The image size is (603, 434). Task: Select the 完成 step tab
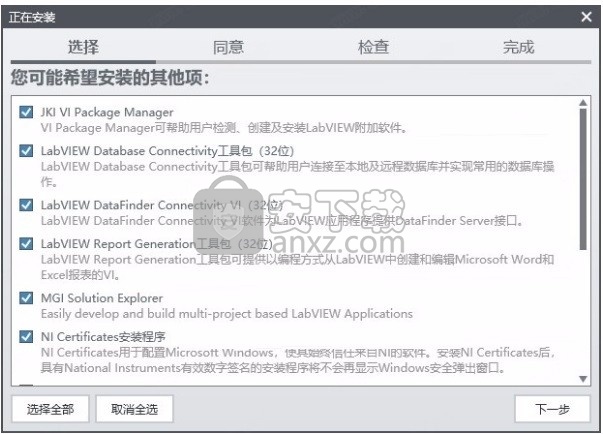pyautogui.click(x=518, y=47)
